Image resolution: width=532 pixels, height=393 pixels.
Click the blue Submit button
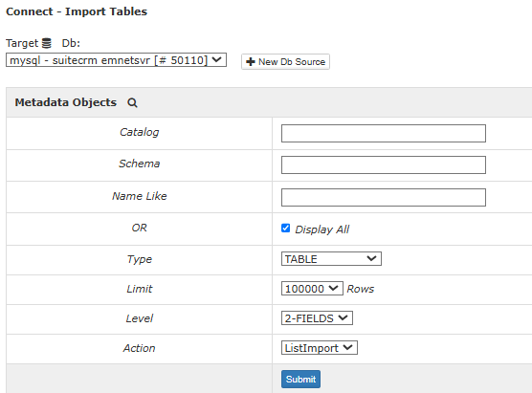coord(300,379)
